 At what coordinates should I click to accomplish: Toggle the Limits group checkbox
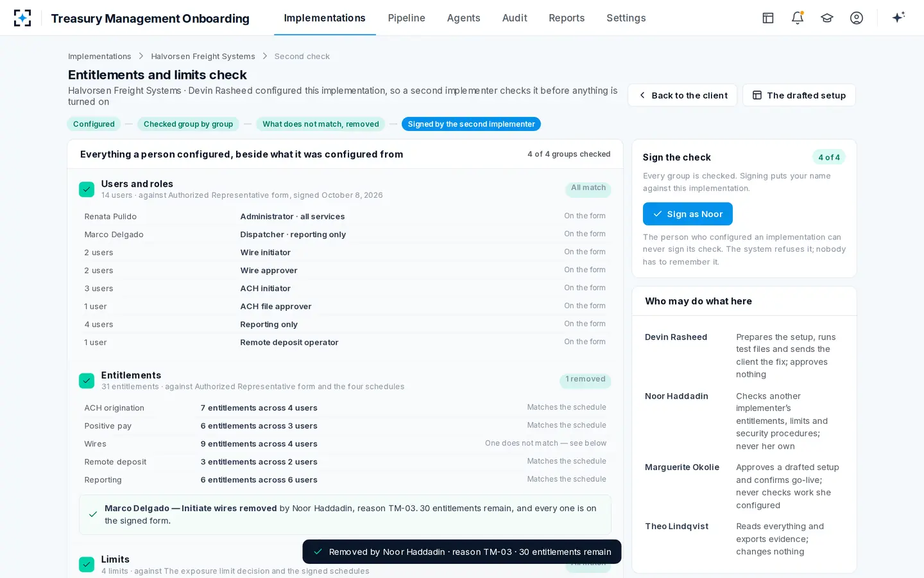tap(87, 565)
